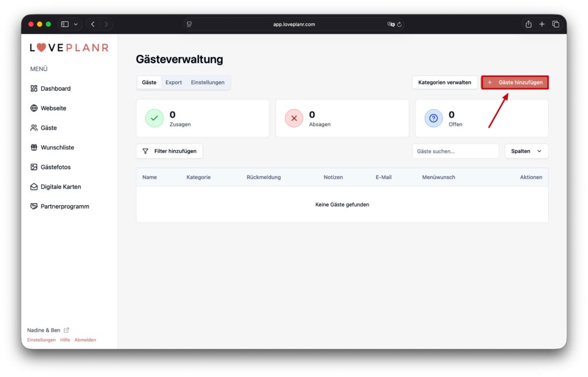Focus the Gäste suchen search field

[455, 151]
